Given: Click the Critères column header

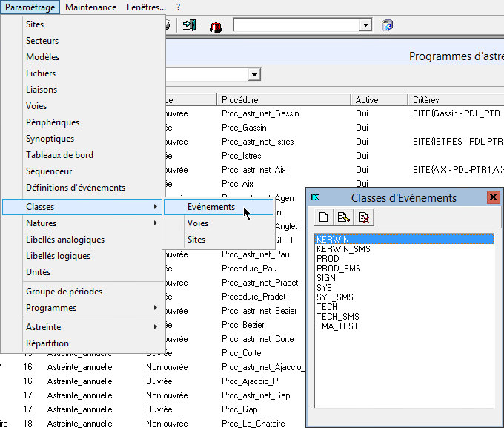Looking at the screenshot, I should [455, 100].
